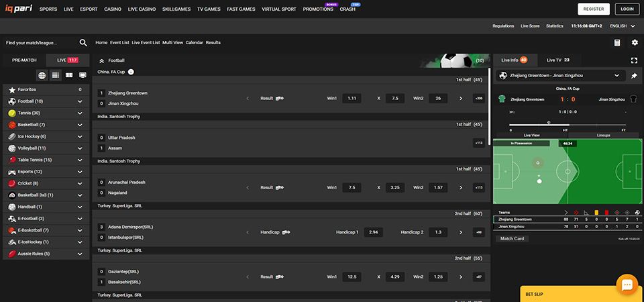Click the Ice Hockey puck icon
Viewport: 644px width, 302px height.
pyautogui.click(x=12, y=136)
